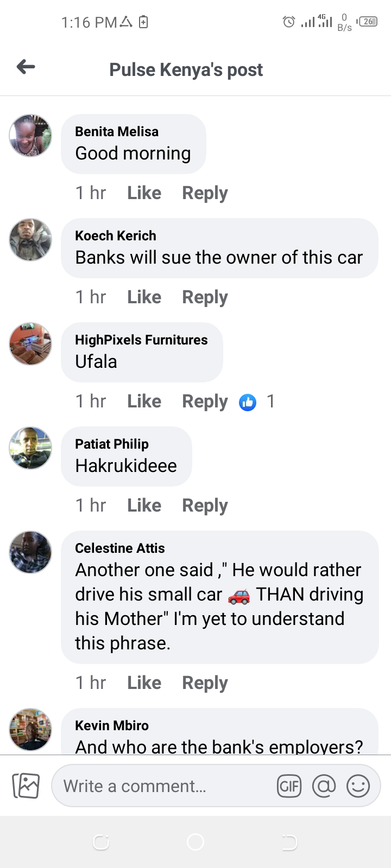
Task: Open HighPixels Furnitures' avatar
Action: point(30,344)
